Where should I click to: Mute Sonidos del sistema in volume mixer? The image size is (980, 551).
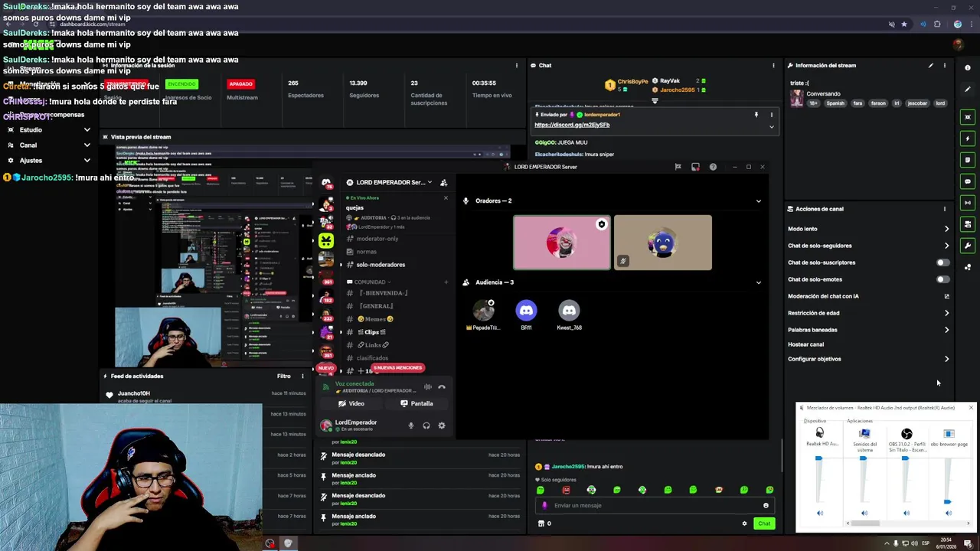(864, 513)
